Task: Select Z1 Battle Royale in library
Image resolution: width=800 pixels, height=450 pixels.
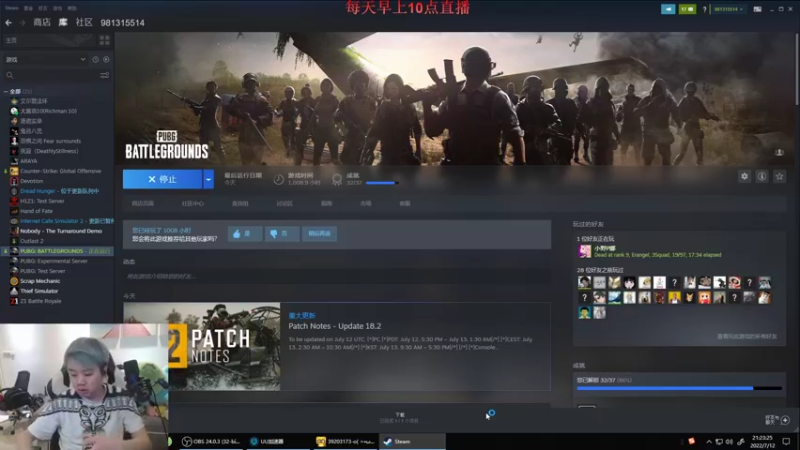Action: click(40, 301)
